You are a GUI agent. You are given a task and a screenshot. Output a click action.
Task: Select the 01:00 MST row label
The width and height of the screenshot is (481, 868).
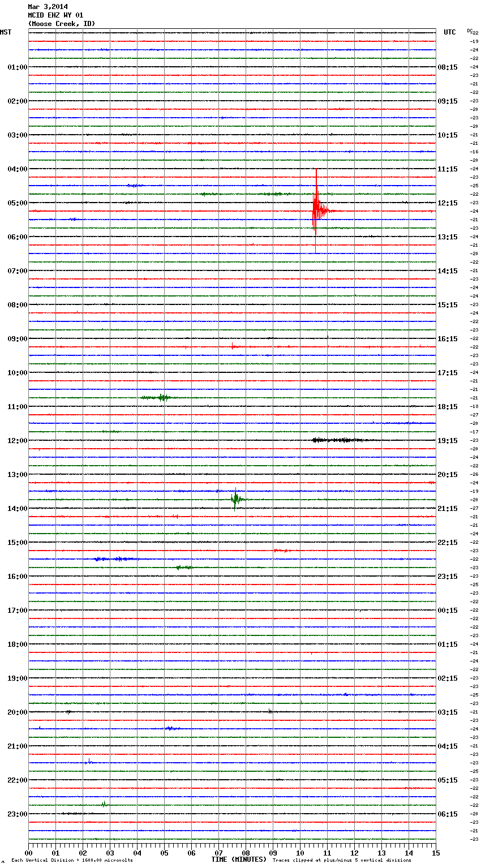18,67
